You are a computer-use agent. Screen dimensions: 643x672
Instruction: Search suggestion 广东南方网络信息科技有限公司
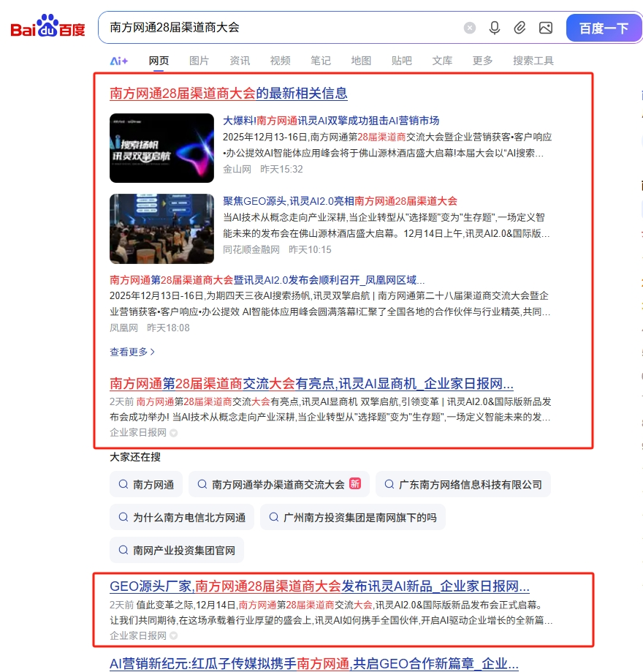tap(463, 484)
